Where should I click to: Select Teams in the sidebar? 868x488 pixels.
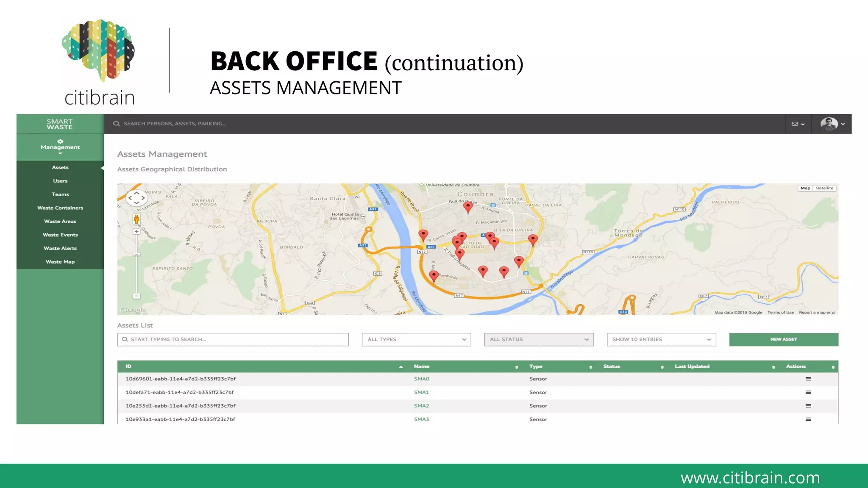pos(60,194)
